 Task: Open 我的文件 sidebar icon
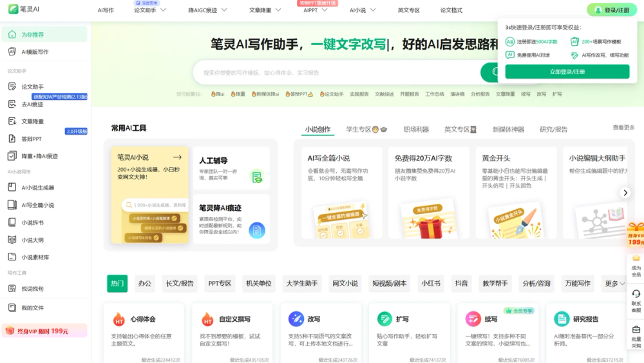pyautogui.click(x=12, y=308)
